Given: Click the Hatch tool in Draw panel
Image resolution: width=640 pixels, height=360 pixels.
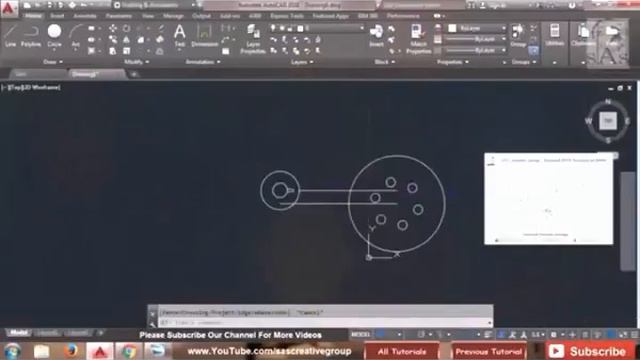Looking at the screenshot, I should 92,51.
